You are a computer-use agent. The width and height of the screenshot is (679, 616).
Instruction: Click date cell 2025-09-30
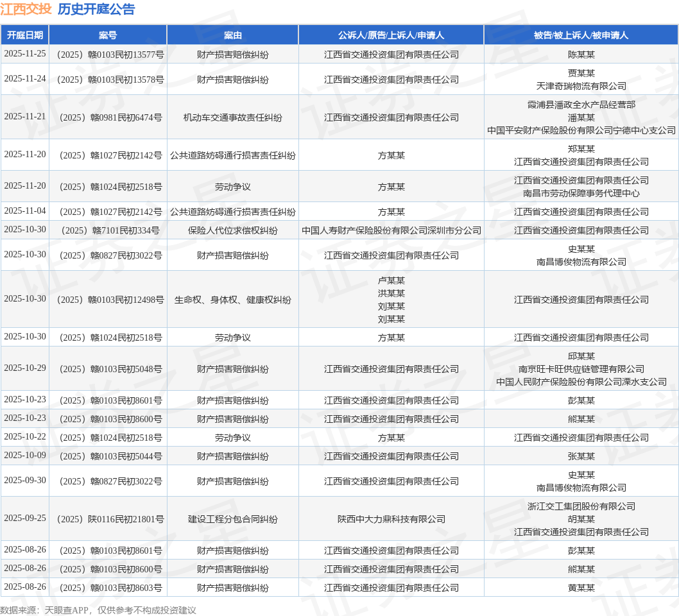[x=24, y=481]
